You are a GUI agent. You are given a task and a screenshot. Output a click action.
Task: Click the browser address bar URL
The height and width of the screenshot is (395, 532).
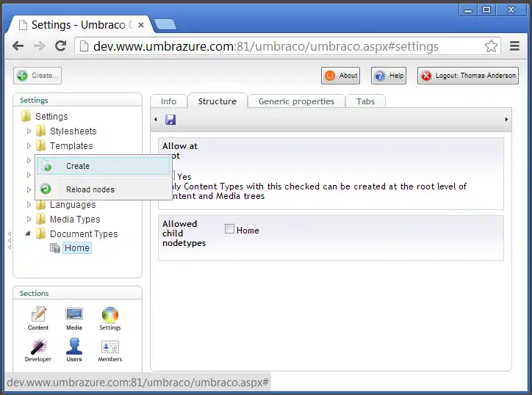(x=266, y=46)
